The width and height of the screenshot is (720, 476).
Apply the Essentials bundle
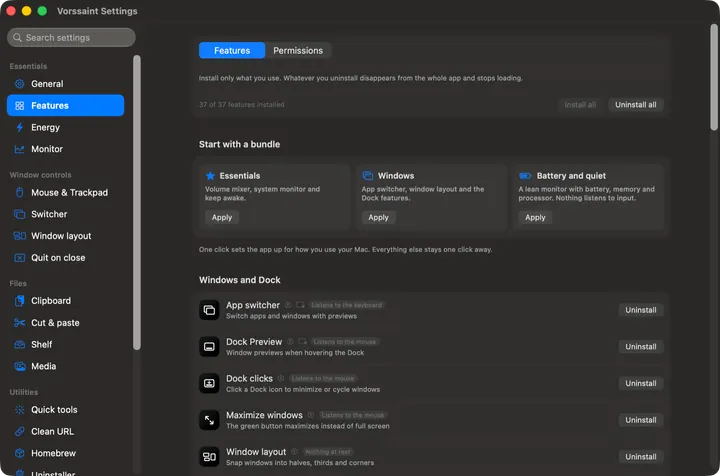coord(222,218)
